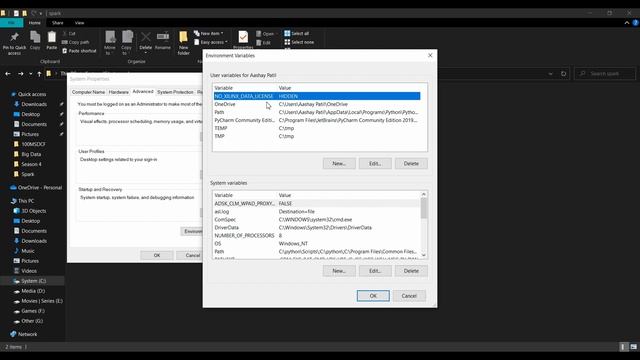Screen dimensions: 640x360
Task: Open the System Protection tab
Action: (x=175, y=92)
